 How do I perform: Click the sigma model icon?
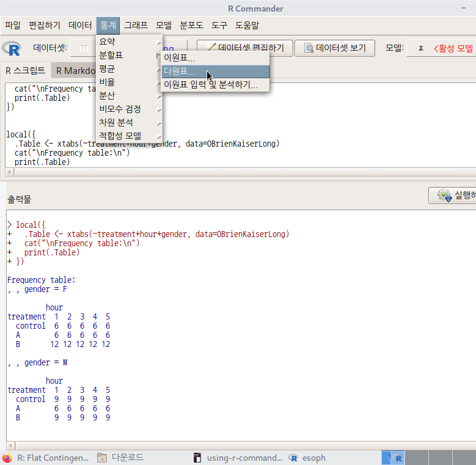pyautogui.click(x=421, y=48)
